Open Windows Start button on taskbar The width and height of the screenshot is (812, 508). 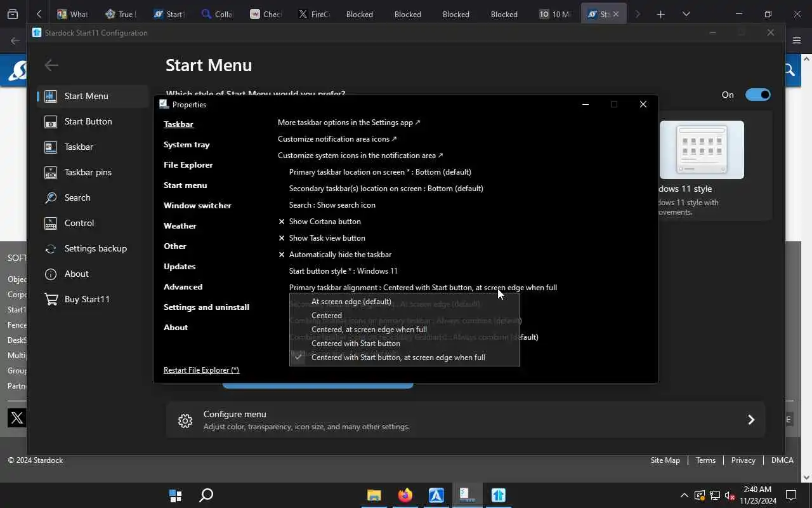175,495
